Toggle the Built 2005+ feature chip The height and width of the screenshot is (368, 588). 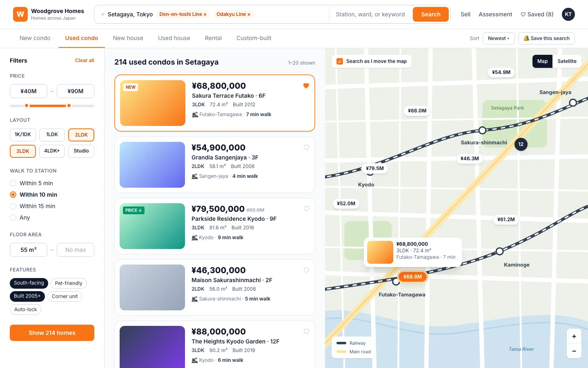pyautogui.click(x=27, y=296)
